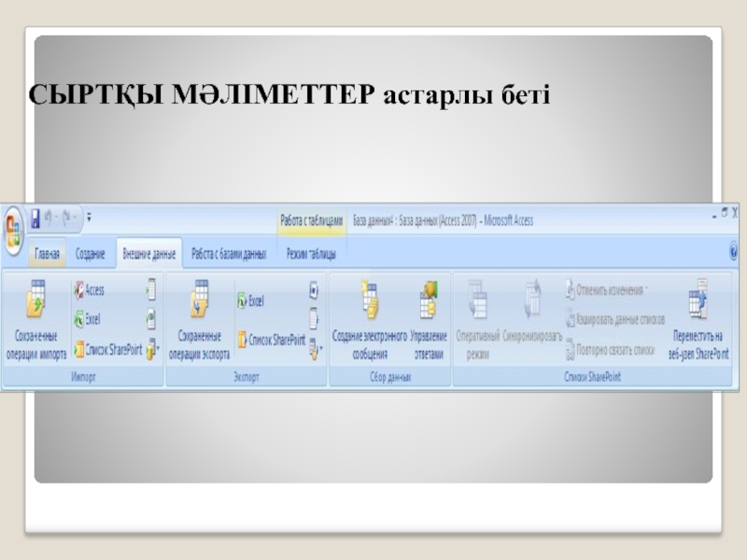The height and width of the screenshot is (560, 747).
Task: Export to Excel spreadsheet
Action: (x=250, y=301)
